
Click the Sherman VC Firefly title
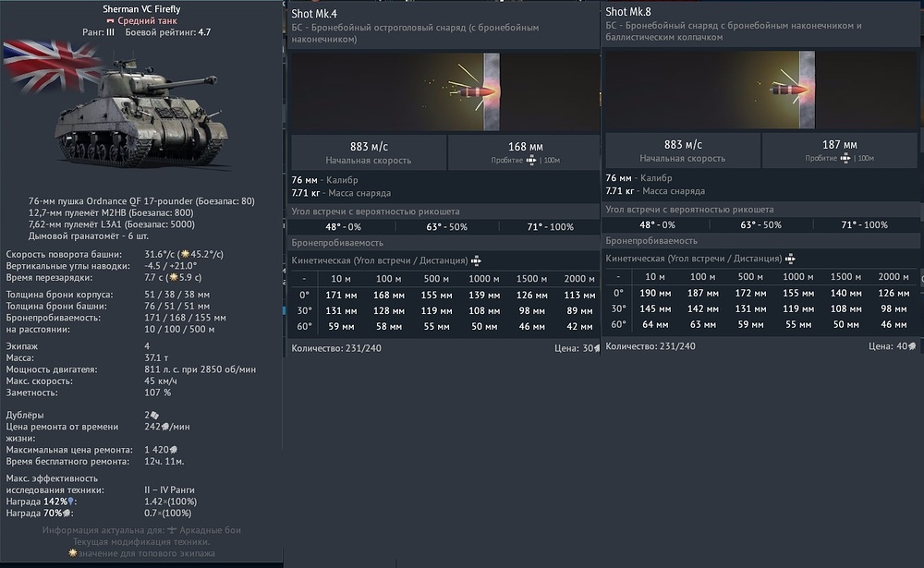[x=143, y=9]
